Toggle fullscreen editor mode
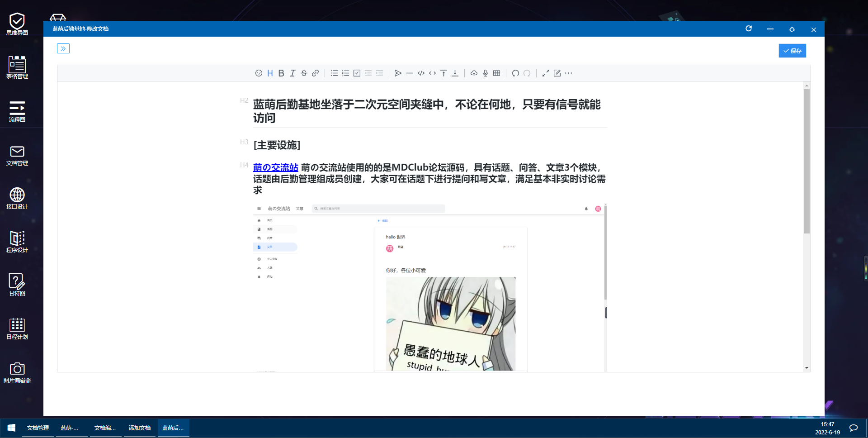Screen dimensions: 868x438 [x=546, y=73]
